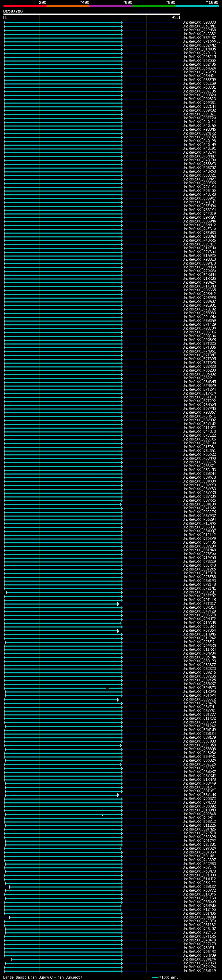Select label UniRef100_Q19VA5
The width and height of the screenshot is (222, 980).
(x=199, y=558)
